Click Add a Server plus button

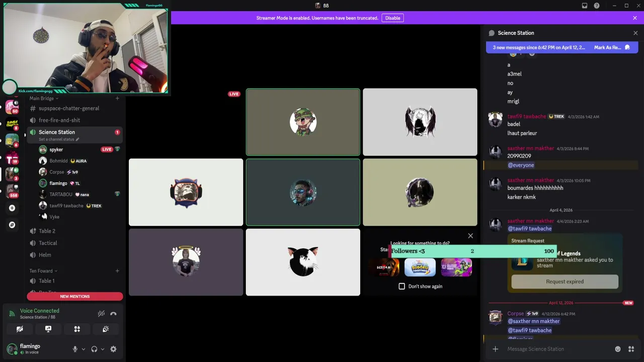(12, 208)
